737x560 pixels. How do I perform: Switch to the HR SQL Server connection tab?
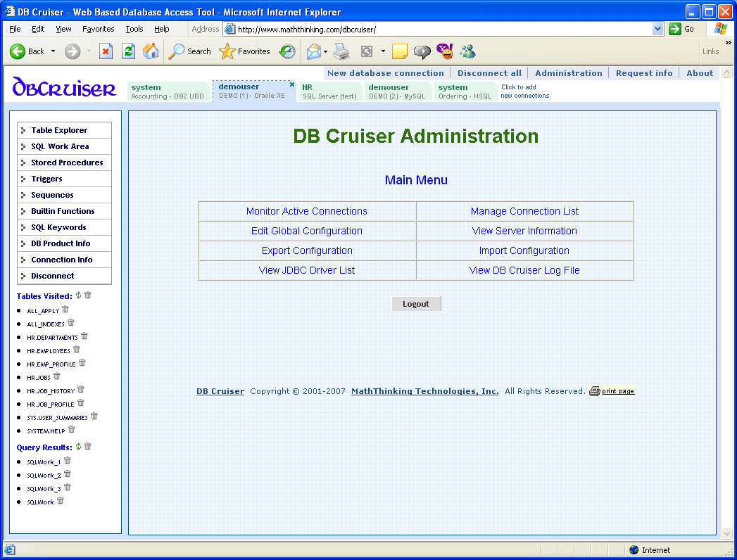point(329,91)
